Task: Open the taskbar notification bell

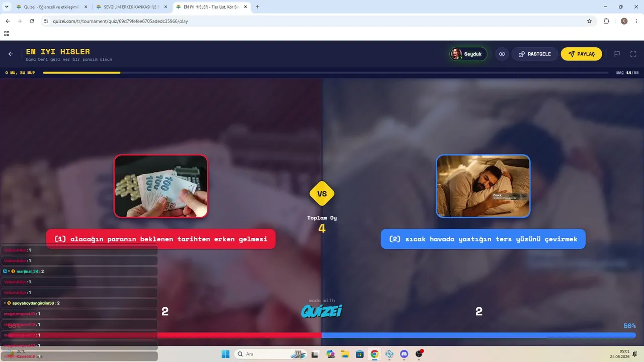Action: click(635, 354)
